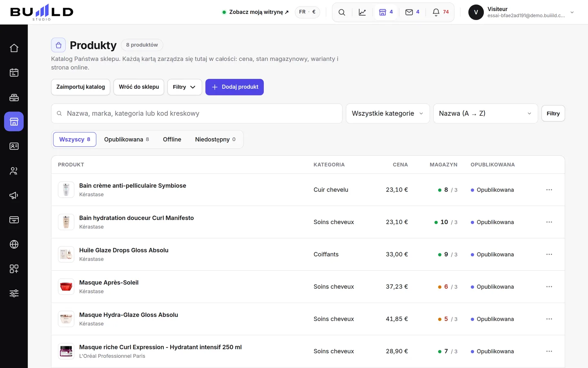Image resolution: width=588 pixels, height=368 pixels.
Task: Click Zaimportuj katalog button
Action: [x=80, y=87]
